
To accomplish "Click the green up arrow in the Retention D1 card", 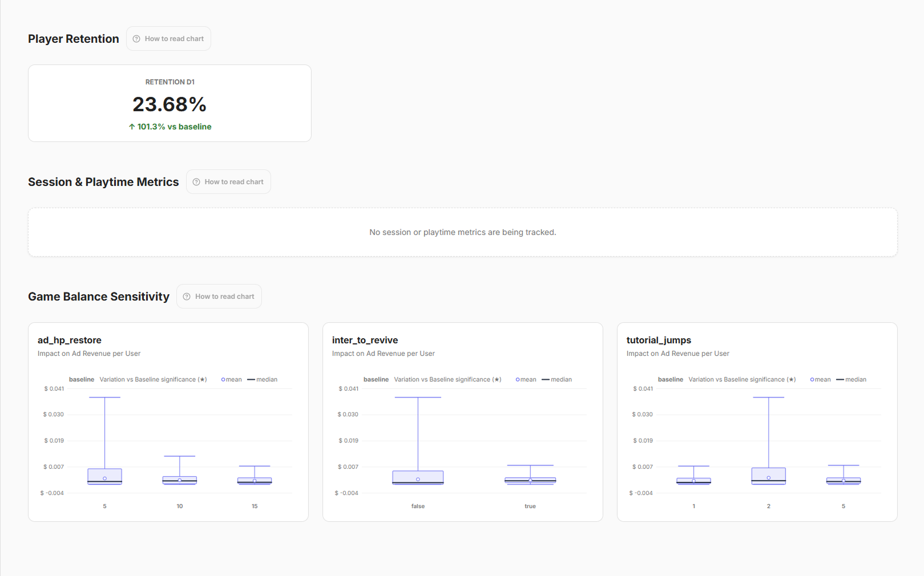I will coord(132,127).
